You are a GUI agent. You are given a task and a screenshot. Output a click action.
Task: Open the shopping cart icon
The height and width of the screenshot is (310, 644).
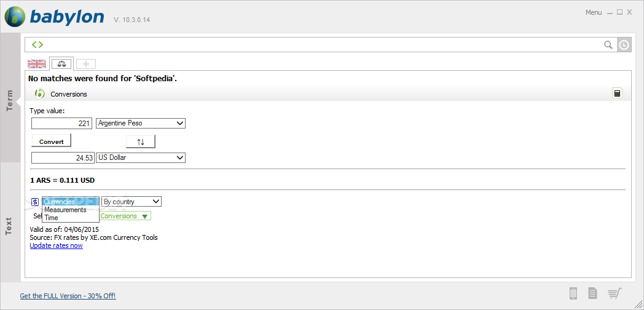(x=615, y=293)
